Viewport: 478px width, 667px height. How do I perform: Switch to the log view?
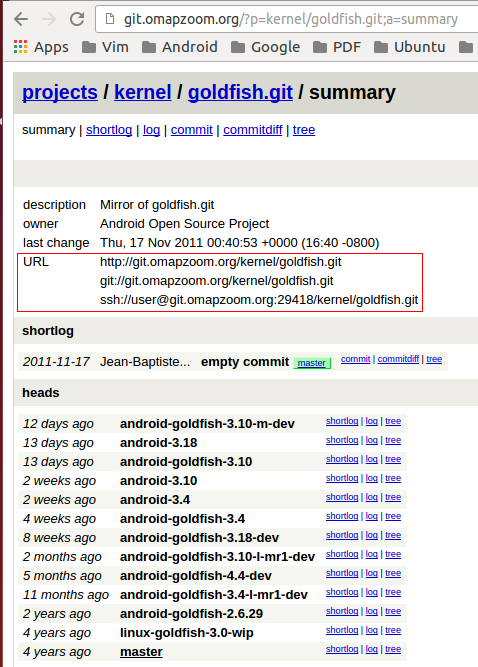[151, 130]
